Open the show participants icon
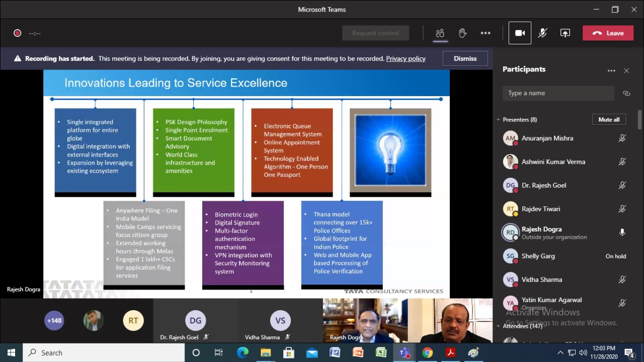 (x=440, y=33)
